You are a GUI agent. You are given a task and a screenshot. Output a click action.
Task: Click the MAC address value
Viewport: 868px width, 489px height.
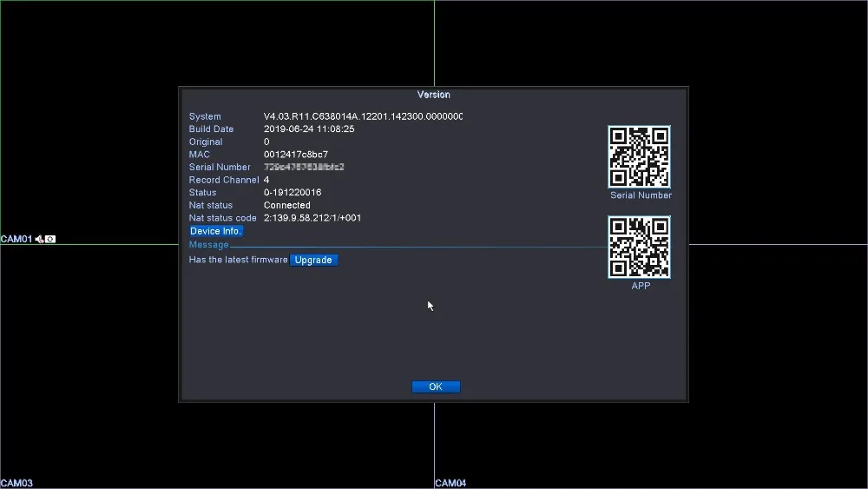pos(296,155)
